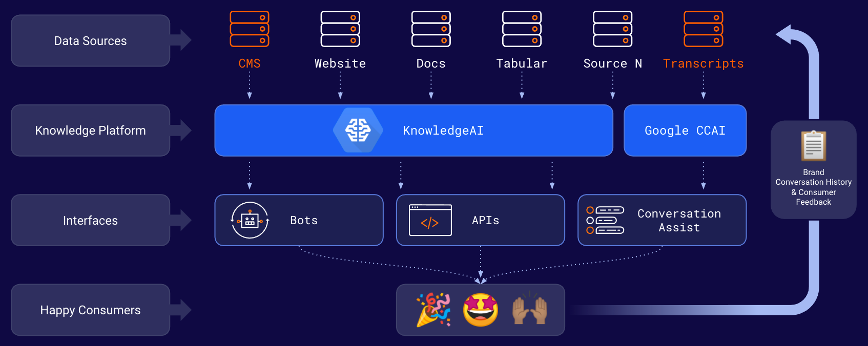Click the Brand Conversation History & Consumer Feedback text
The image size is (868, 346).
(x=814, y=187)
